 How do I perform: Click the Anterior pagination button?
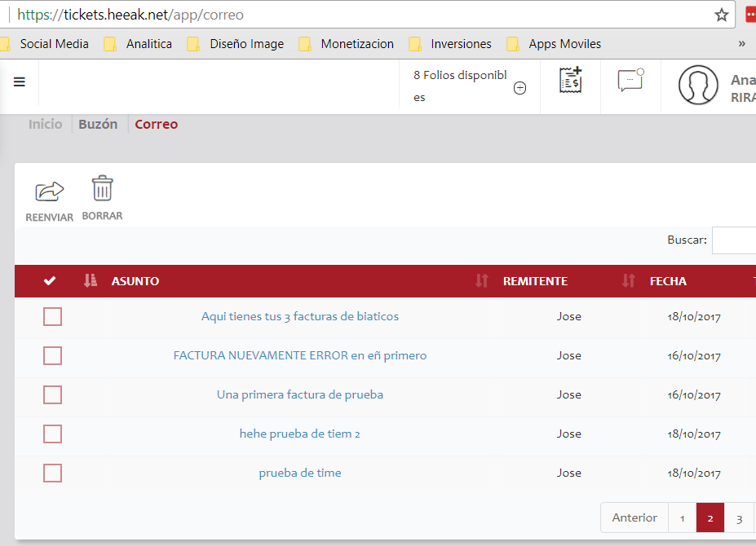[634, 517]
